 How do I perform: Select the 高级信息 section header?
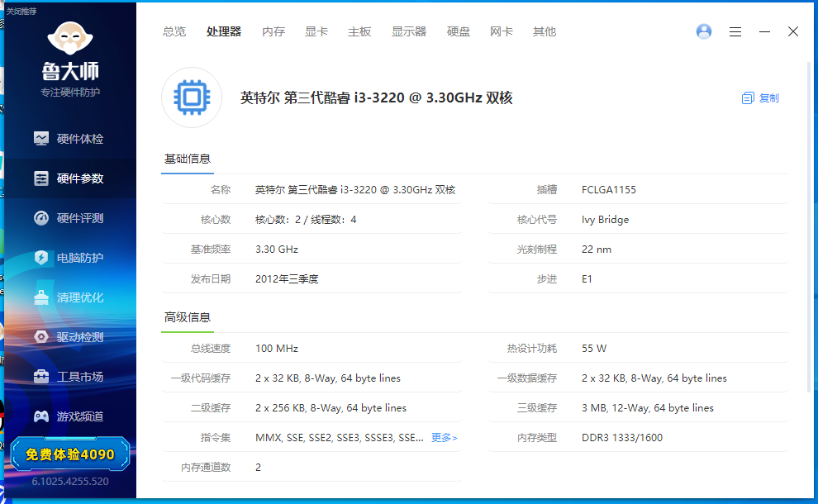point(188,318)
